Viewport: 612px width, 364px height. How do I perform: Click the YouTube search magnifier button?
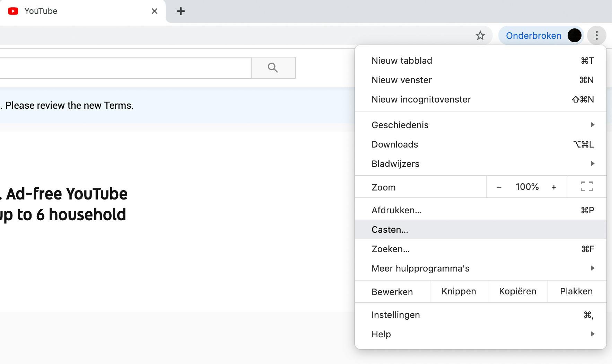tap(273, 68)
